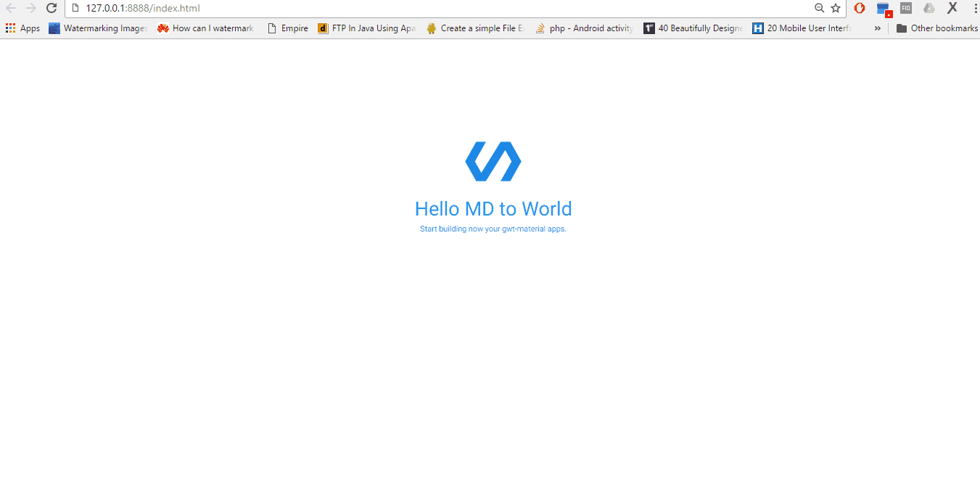
Task: Open the blue extension with the red badge
Action: (x=884, y=9)
